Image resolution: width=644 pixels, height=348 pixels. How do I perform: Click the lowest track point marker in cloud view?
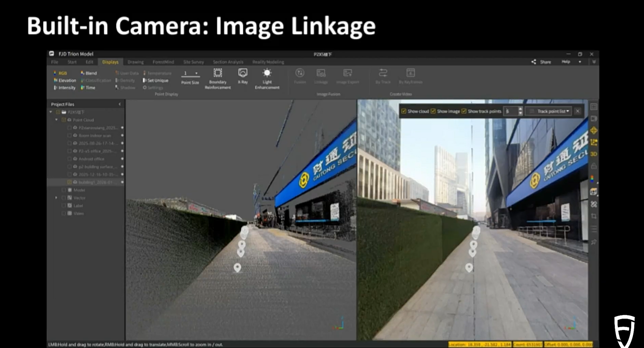tap(237, 267)
